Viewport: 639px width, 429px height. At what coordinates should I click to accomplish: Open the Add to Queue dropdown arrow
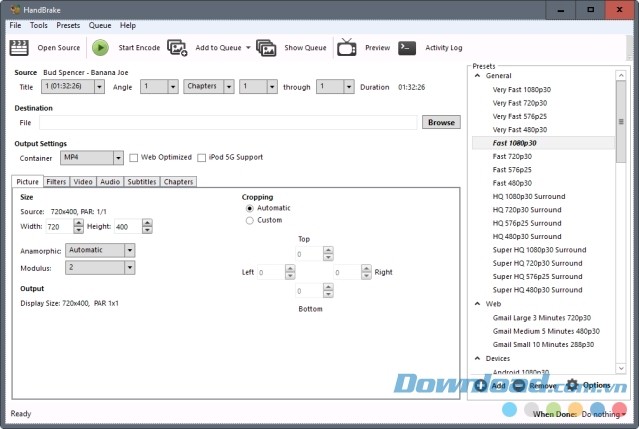tap(248, 48)
